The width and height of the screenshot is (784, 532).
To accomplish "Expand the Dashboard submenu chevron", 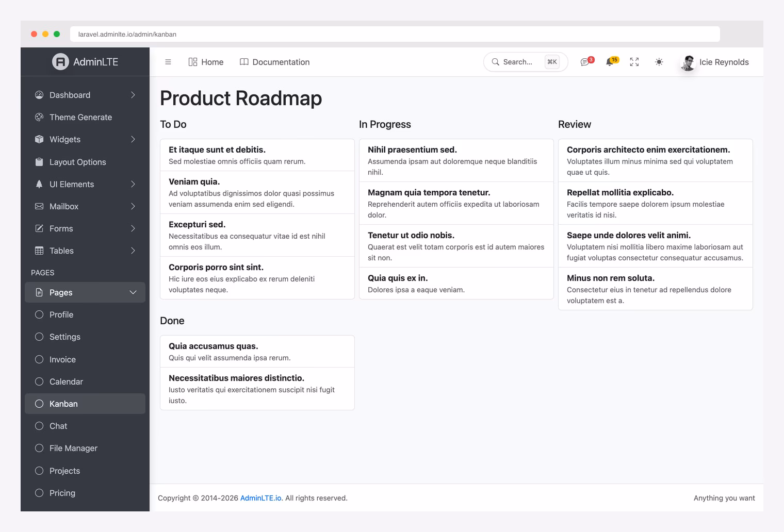I will tap(133, 95).
